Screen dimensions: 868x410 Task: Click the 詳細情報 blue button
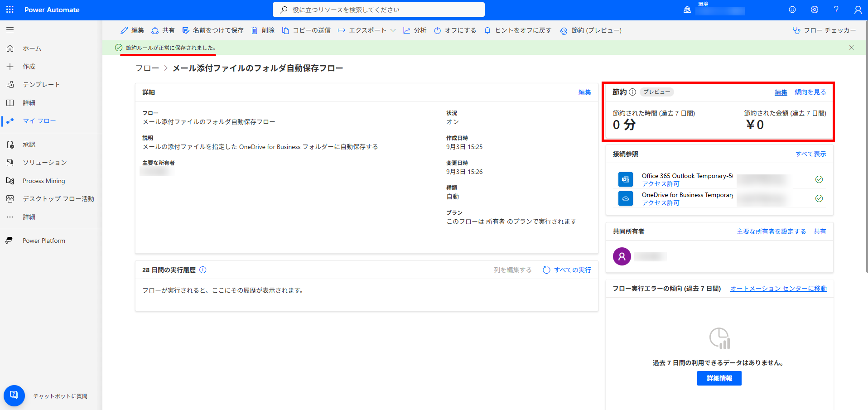(x=719, y=378)
